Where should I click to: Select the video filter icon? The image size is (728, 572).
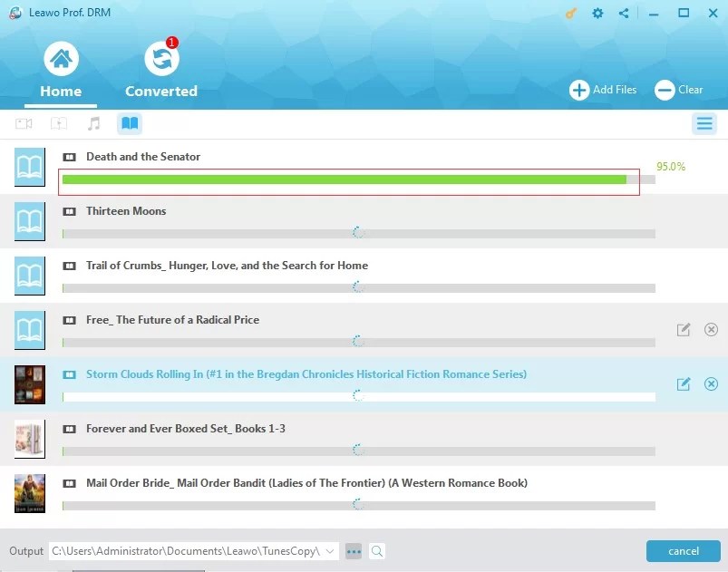tap(24, 123)
